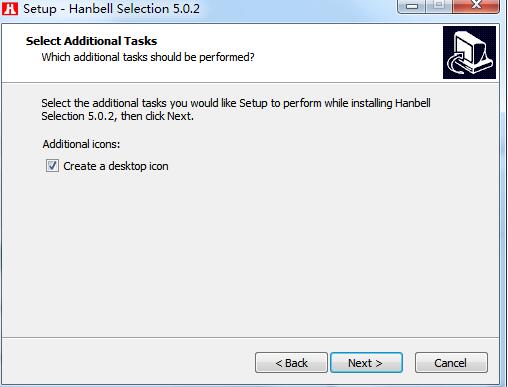Click the 'Additional icons:' group label

point(81,144)
